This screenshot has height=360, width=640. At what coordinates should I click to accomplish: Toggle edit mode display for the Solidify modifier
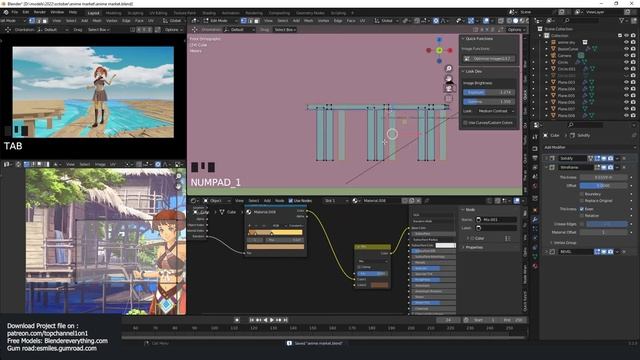tap(597, 158)
